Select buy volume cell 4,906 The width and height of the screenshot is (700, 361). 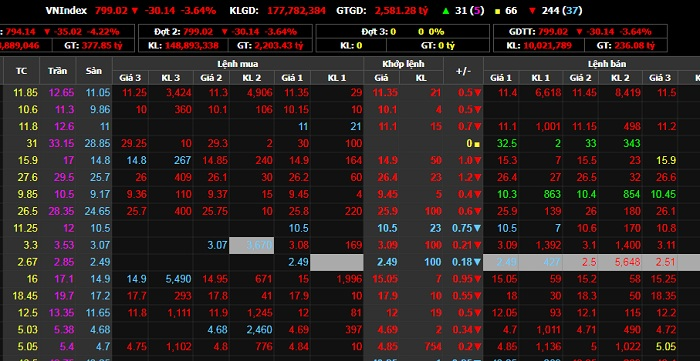(259, 93)
